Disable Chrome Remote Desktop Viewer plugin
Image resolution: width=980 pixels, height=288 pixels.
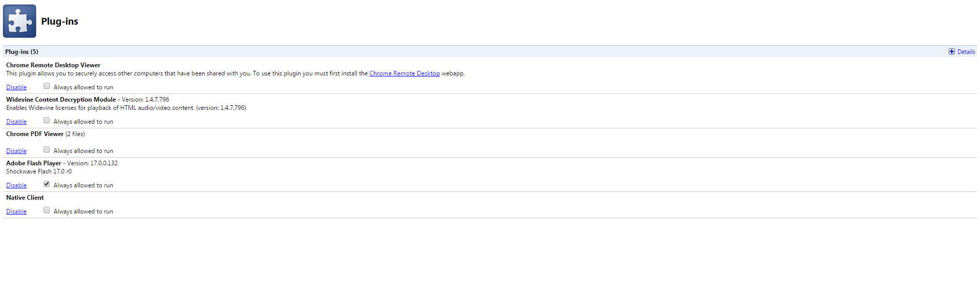coord(16,87)
